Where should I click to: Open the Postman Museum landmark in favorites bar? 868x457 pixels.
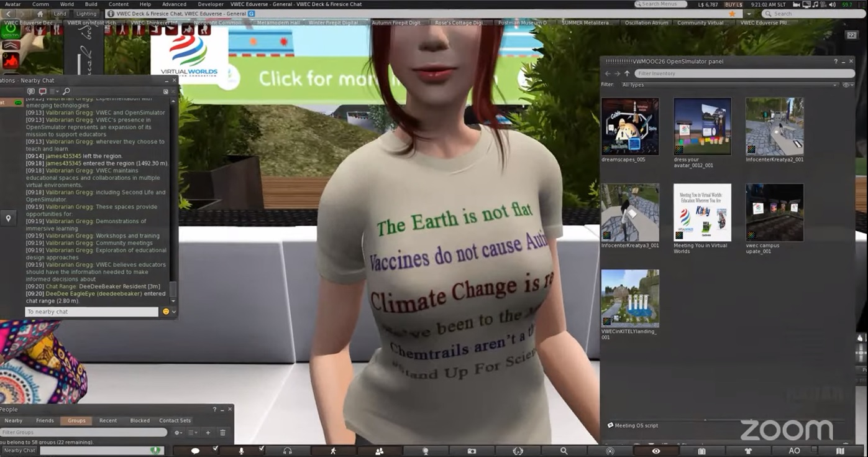(523, 23)
